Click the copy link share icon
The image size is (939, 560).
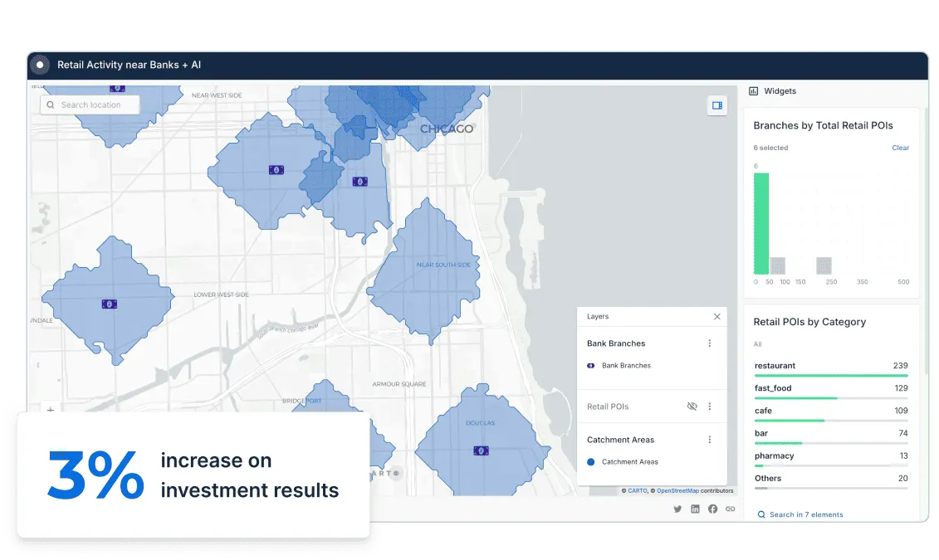click(x=730, y=509)
